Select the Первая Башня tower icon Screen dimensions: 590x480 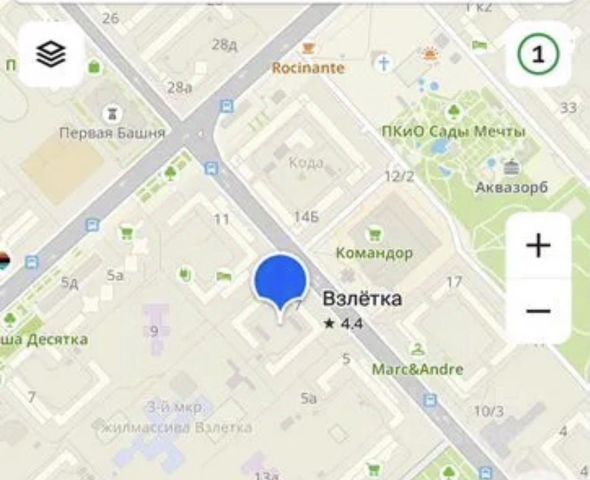point(112,113)
